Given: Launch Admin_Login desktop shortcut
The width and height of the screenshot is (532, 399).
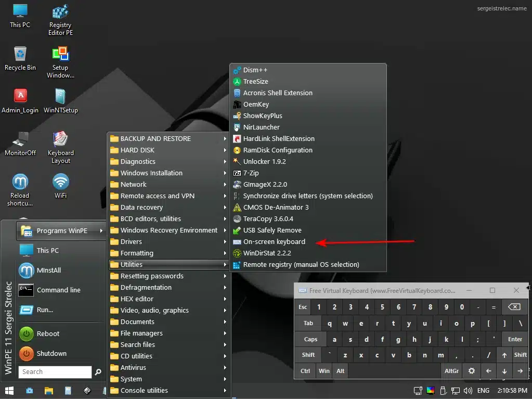Looking at the screenshot, I should pyautogui.click(x=20, y=101).
